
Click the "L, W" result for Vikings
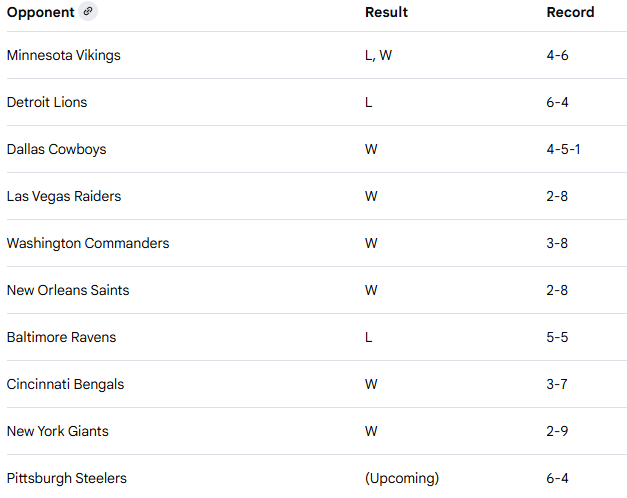378,55
